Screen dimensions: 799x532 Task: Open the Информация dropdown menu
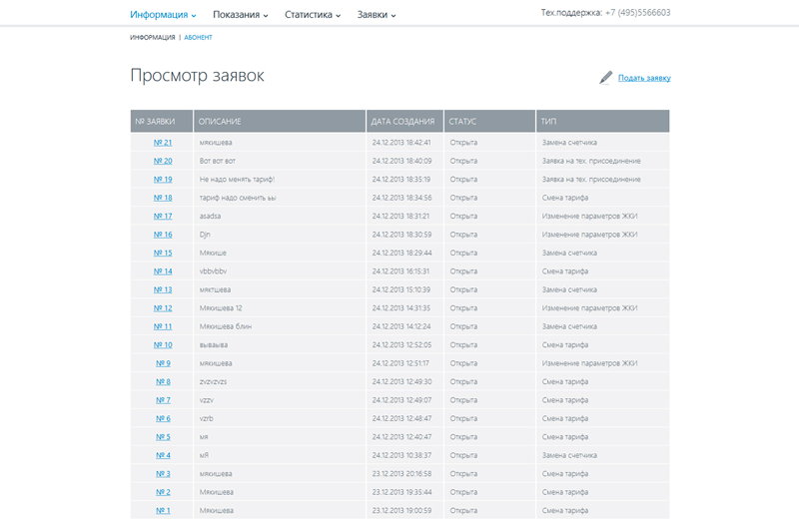(x=163, y=15)
